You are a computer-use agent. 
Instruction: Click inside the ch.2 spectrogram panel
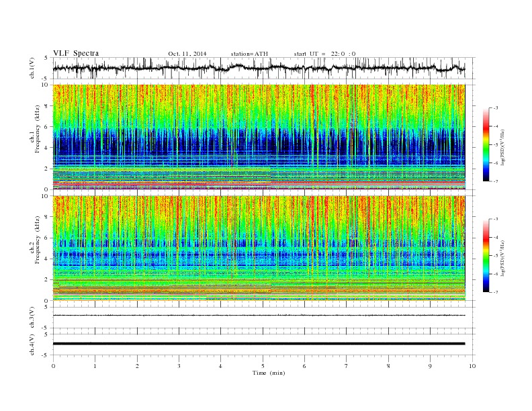click(259, 248)
